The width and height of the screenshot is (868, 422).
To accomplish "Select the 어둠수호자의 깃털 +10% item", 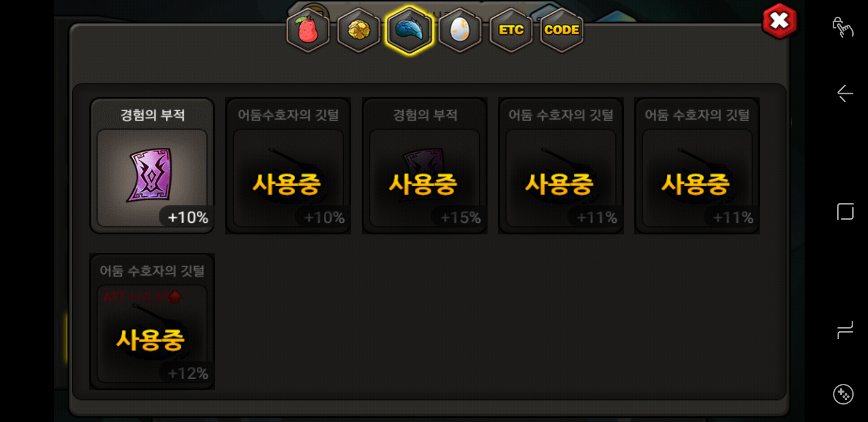I will tap(288, 166).
